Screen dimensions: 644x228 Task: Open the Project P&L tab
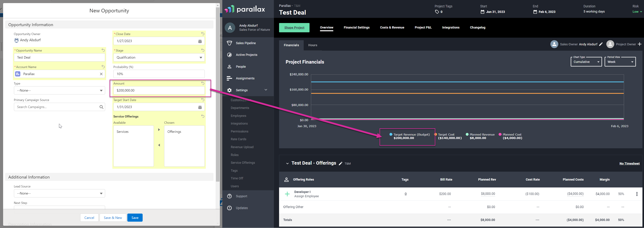[423, 27]
